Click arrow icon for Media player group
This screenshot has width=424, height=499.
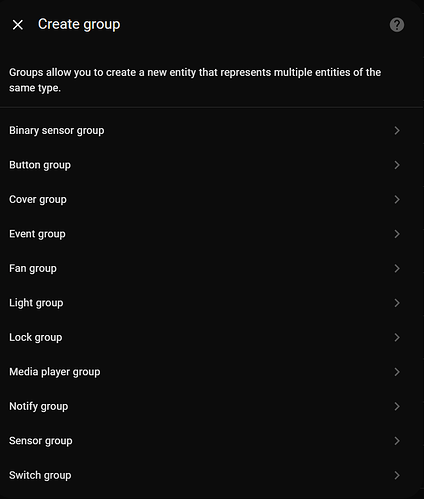397,372
